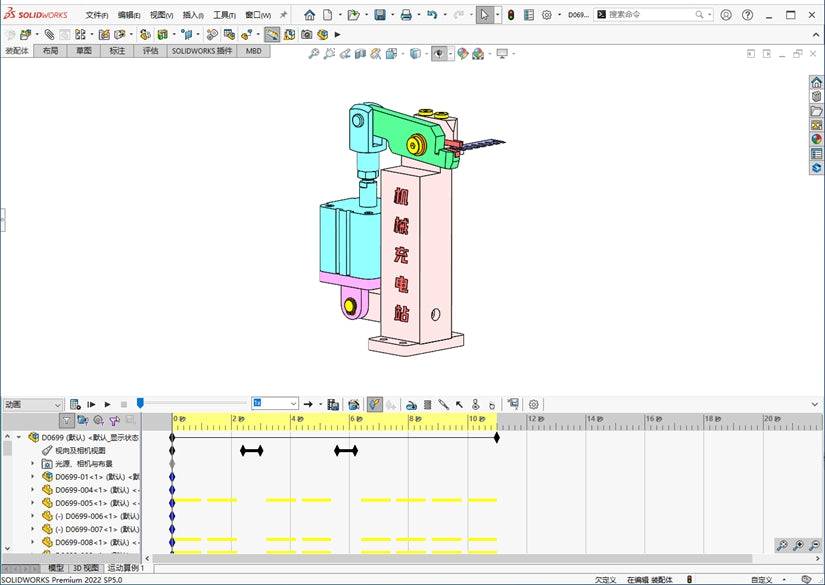The image size is (825, 585).
Task: Click the Rebuild traffic light icon
Action: 511,15
